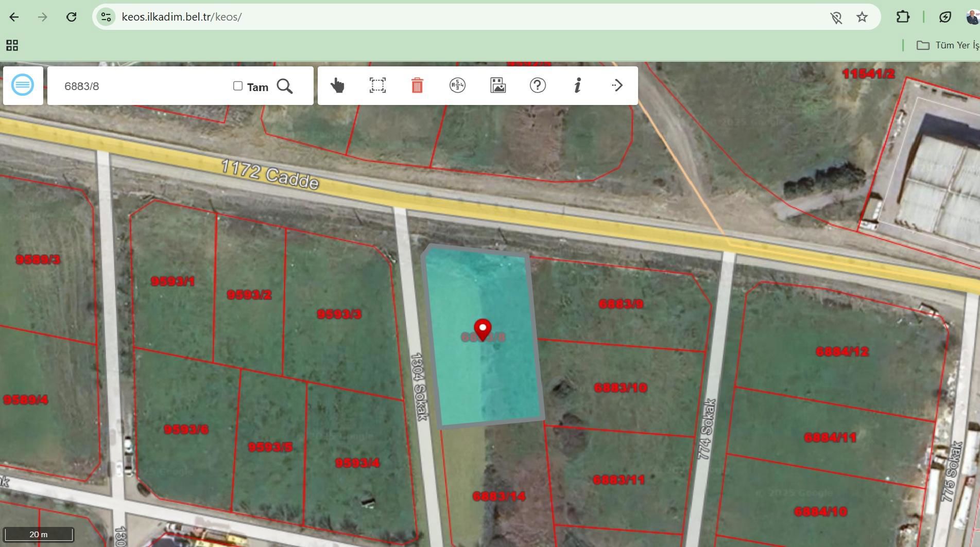Screen dimensions: 980x547
Task: Open the Tüm Yer İşaretleri bookmarks folder
Action: click(x=948, y=45)
